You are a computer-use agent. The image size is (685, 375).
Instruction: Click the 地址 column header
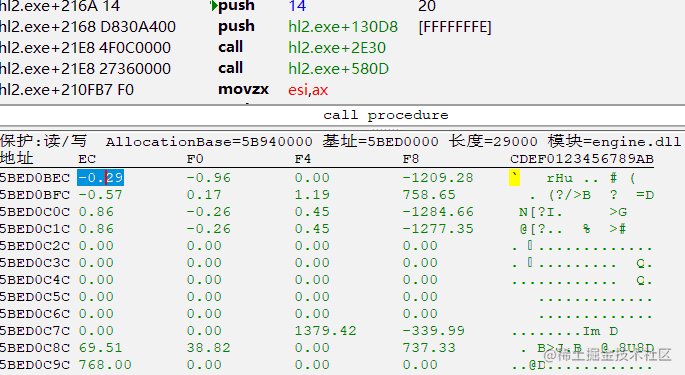[x=17, y=158]
